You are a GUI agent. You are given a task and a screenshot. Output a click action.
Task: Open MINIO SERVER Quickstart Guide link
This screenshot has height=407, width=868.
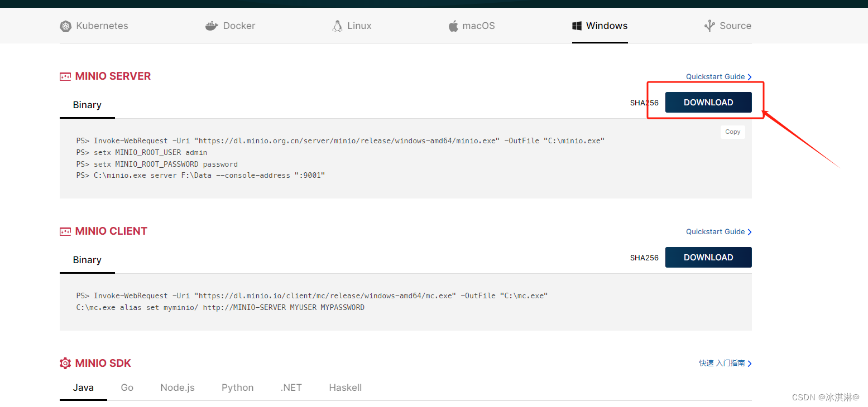715,77
